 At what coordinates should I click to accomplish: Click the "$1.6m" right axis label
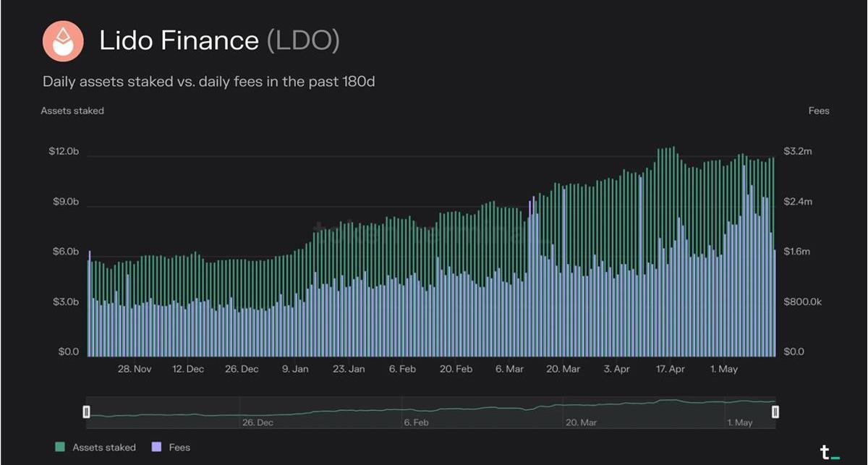pos(798,252)
